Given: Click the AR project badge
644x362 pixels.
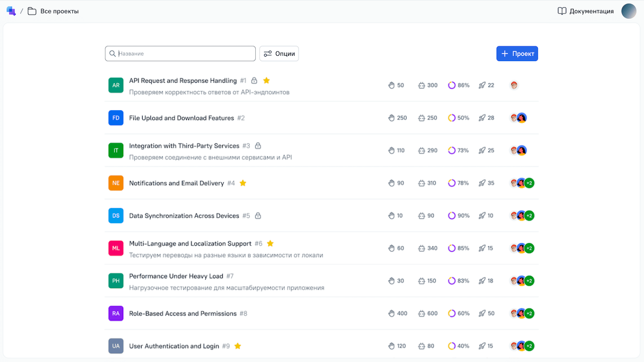Looking at the screenshot, I should coord(116,85).
